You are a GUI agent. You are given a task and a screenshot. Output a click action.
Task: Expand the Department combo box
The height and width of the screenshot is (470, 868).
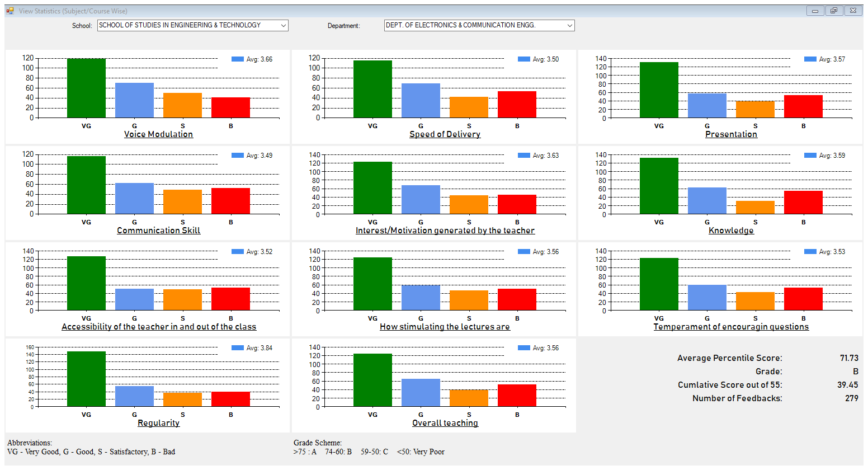point(569,26)
